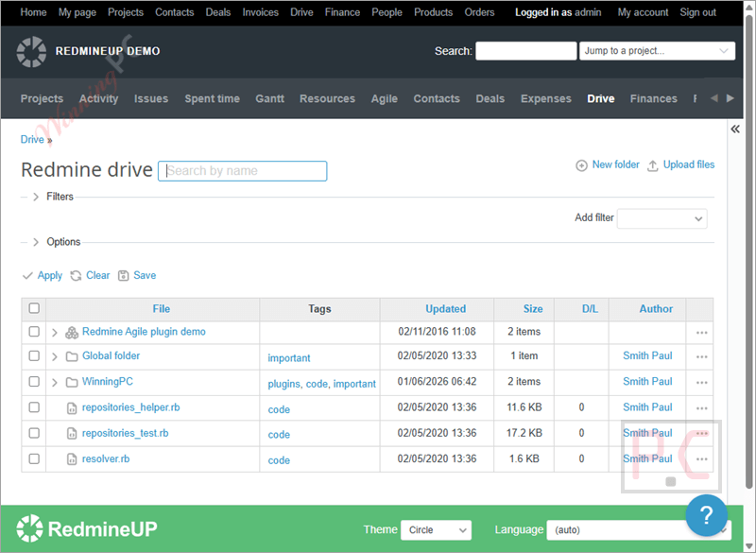The height and width of the screenshot is (553, 756).
Task: Click the folder icon of Global folder
Action: [x=72, y=356]
